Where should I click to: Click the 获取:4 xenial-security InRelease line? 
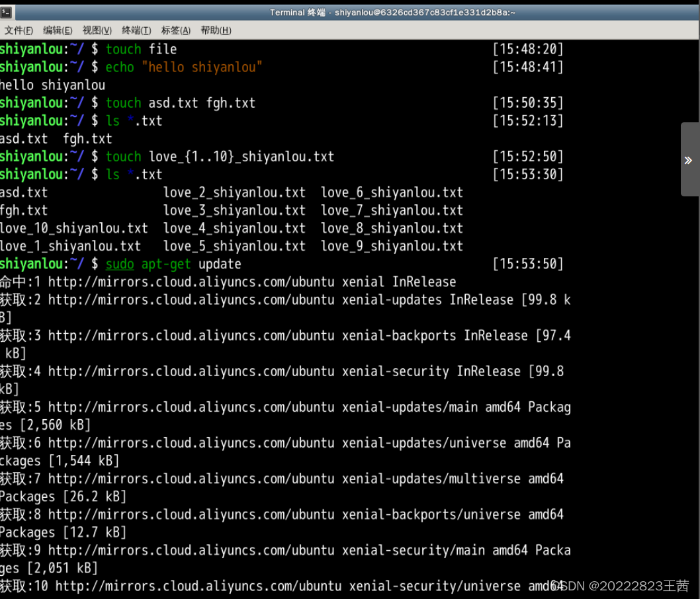282,372
